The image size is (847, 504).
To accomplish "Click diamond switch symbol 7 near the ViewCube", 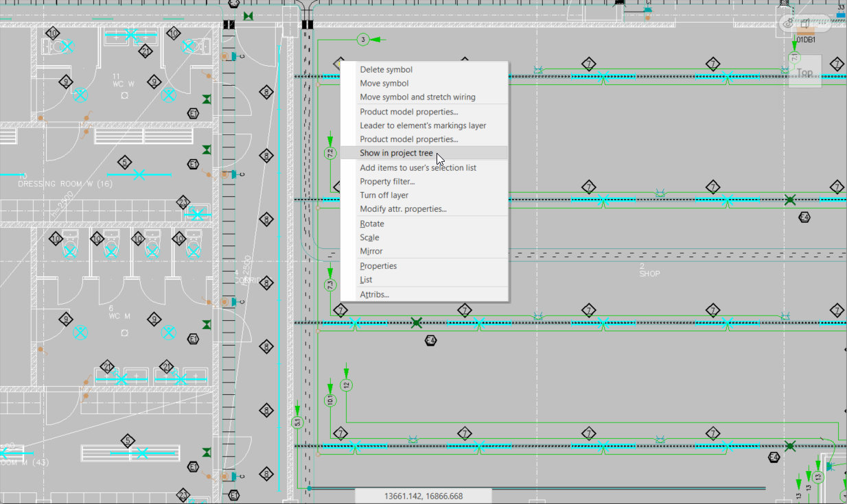I will tap(837, 63).
